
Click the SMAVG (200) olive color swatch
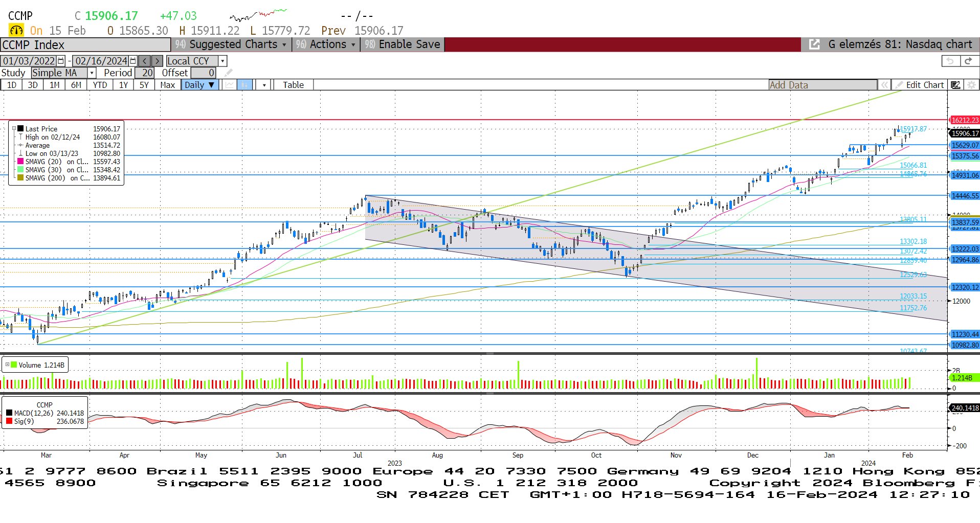[20, 178]
